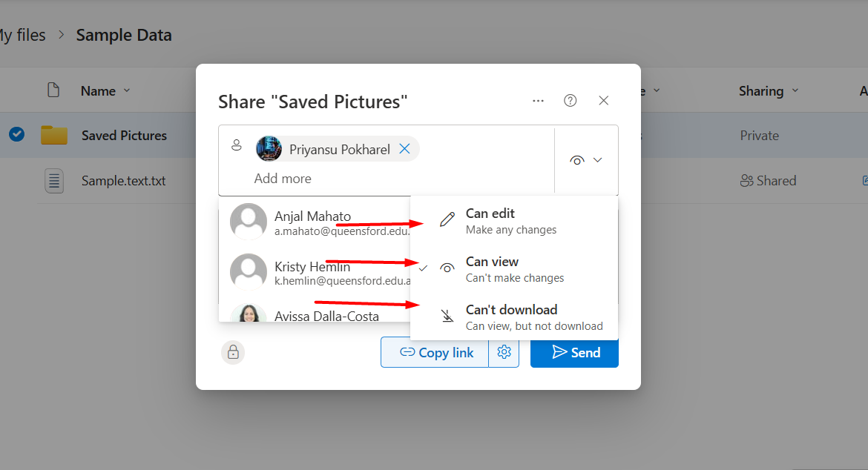The width and height of the screenshot is (868, 470).
Task: Uncheck the Saved Pictures row checkbox
Action: [16, 134]
